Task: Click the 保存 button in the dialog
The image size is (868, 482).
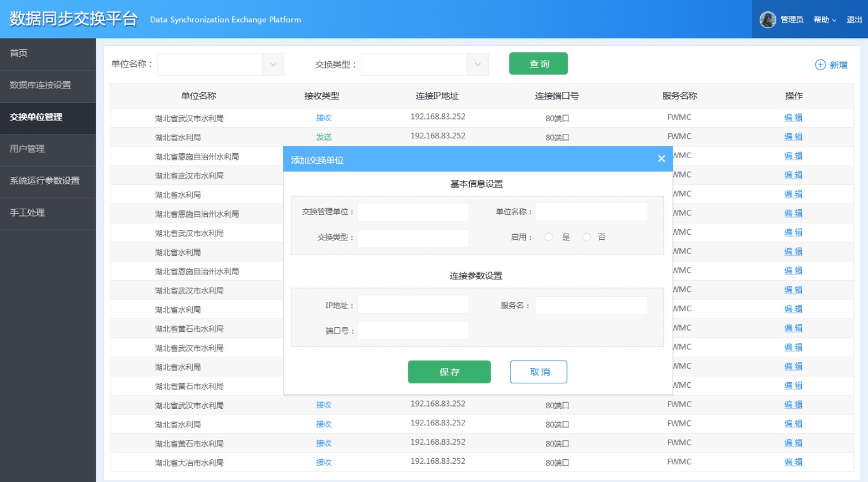Action: [x=449, y=371]
